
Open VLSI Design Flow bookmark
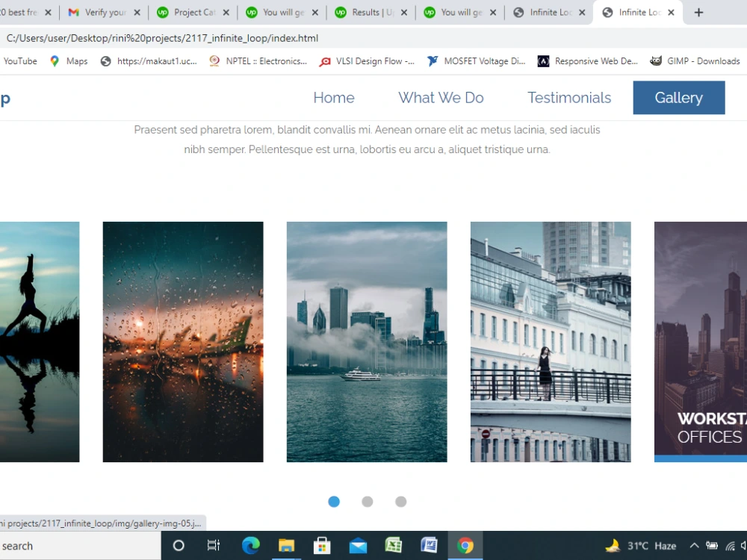click(367, 61)
